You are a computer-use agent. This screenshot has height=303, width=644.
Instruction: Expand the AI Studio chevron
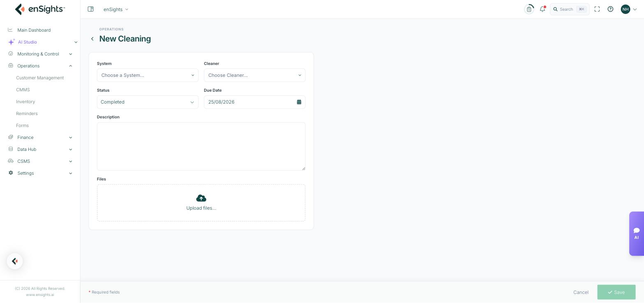76,42
